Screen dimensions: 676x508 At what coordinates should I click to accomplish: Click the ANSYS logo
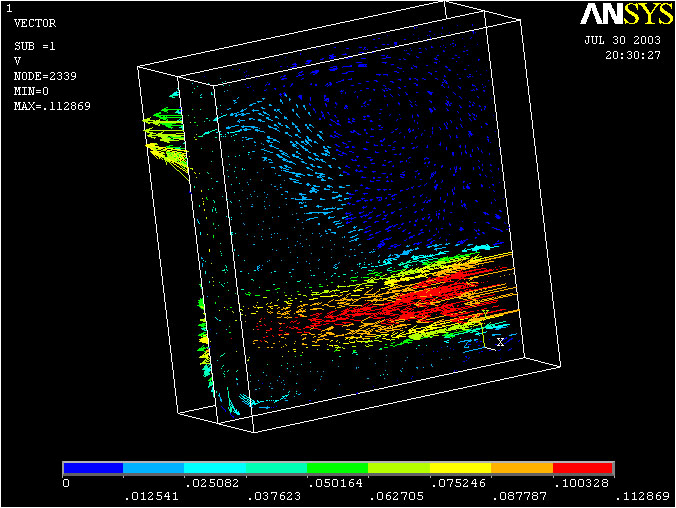tap(626, 14)
